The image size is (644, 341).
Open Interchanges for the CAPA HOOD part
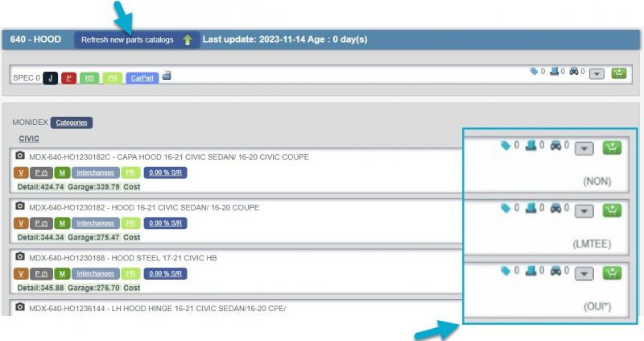click(x=95, y=173)
